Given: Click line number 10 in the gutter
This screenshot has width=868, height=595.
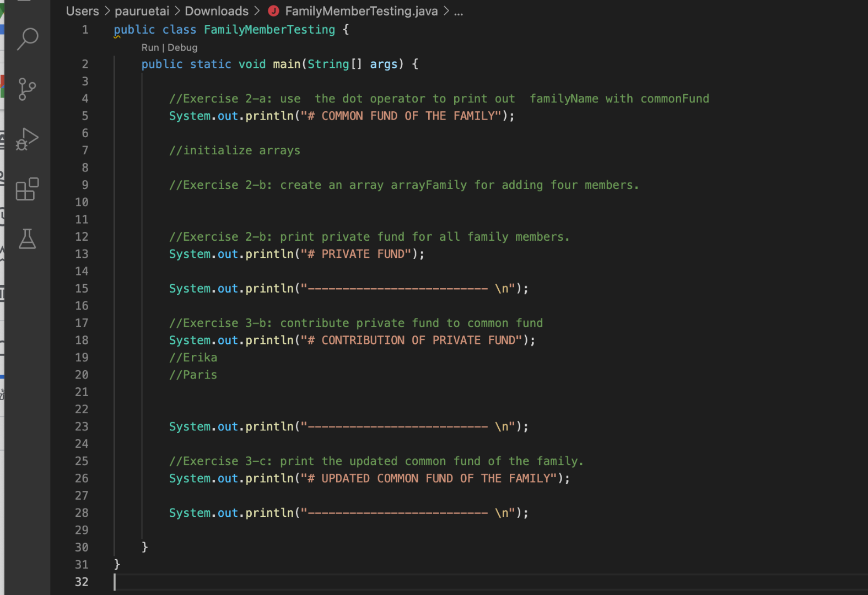Looking at the screenshot, I should point(82,202).
